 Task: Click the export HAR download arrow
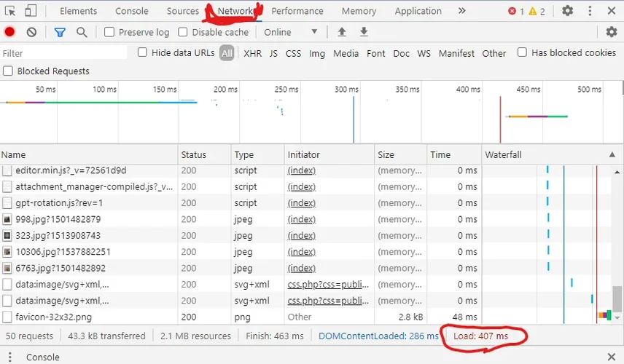[364, 32]
